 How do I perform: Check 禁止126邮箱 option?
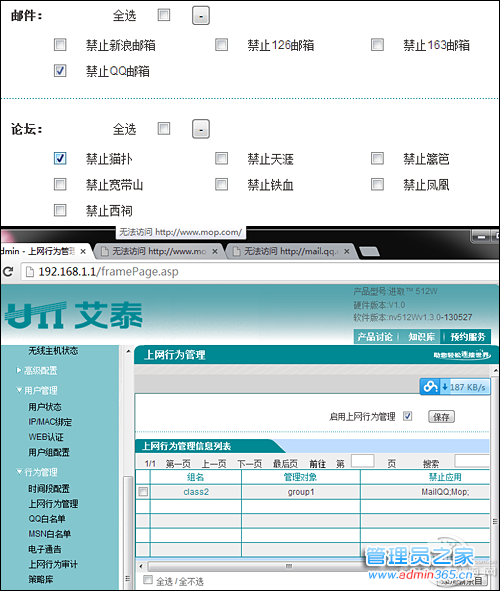coord(222,44)
